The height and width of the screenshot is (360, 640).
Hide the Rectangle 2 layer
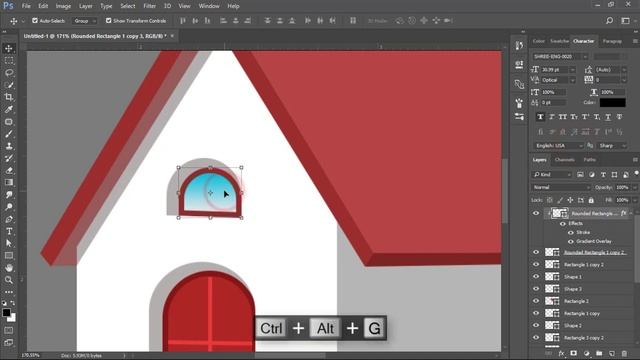click(x=536, y=301)
